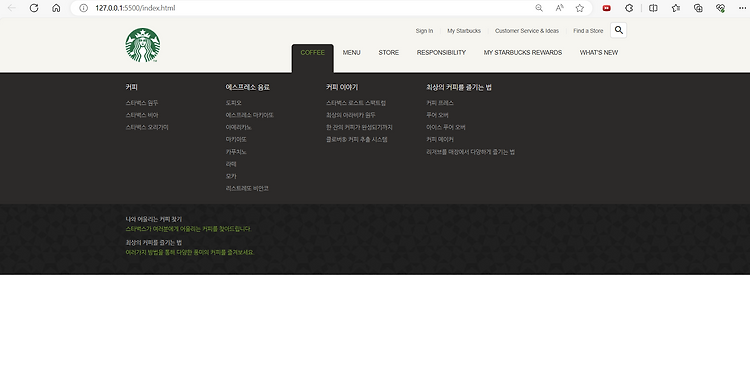
Task: Open the 스타벅스 원두 link
Action: [142, 103]
